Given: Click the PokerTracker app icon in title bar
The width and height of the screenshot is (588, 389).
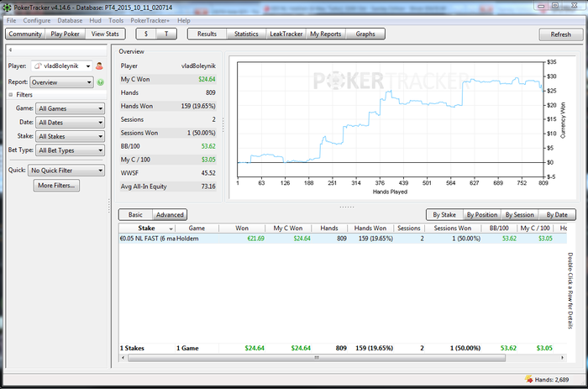Looking at the screenshot, I should point(7,7).
